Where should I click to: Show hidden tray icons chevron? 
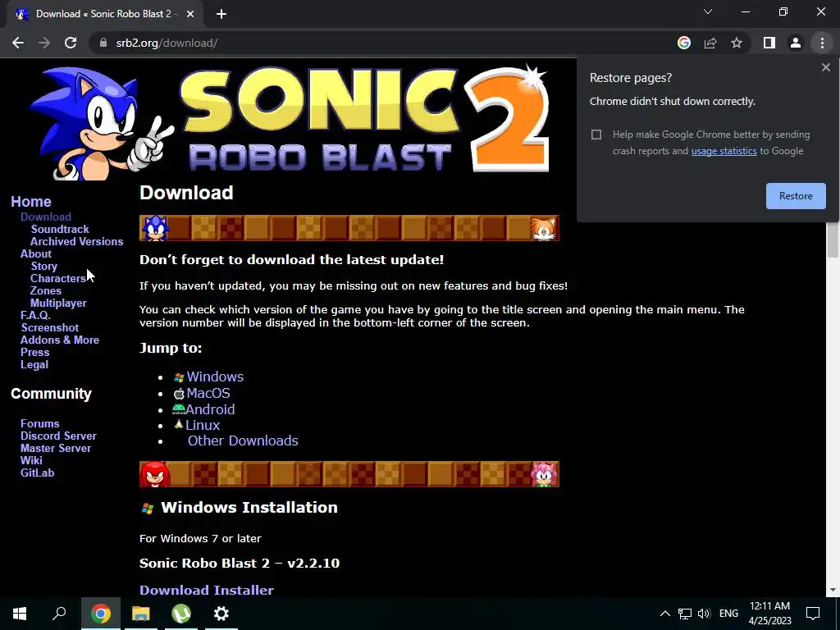point(664,614)
